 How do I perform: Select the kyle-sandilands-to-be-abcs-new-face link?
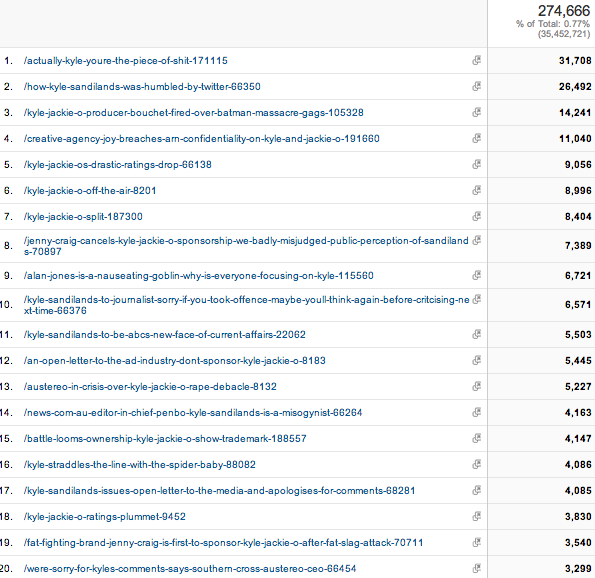point(165,334)
